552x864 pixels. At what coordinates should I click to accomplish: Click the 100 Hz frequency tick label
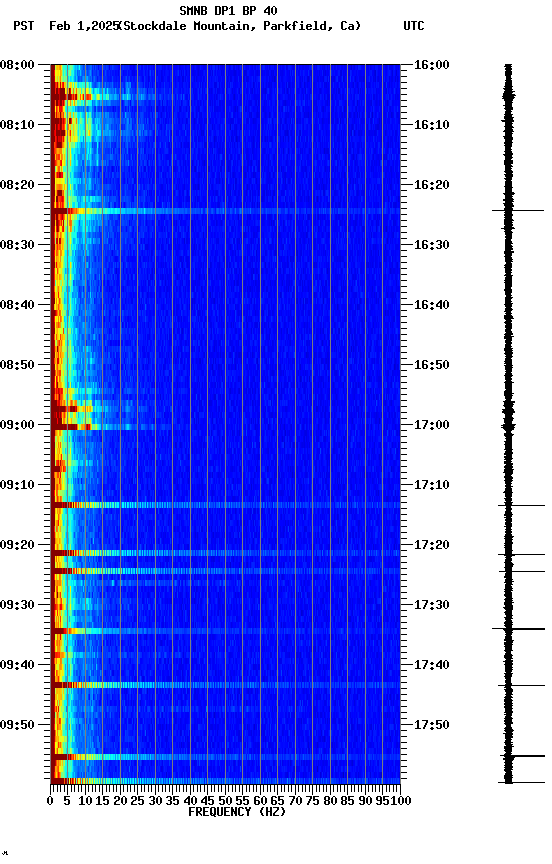click(402, 801)
